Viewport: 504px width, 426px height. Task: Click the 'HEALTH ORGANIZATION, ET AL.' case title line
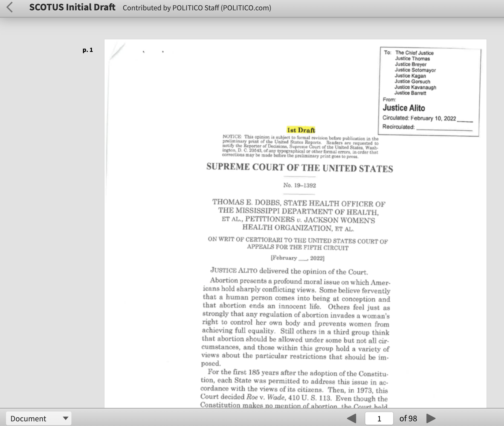click(298, 228)
